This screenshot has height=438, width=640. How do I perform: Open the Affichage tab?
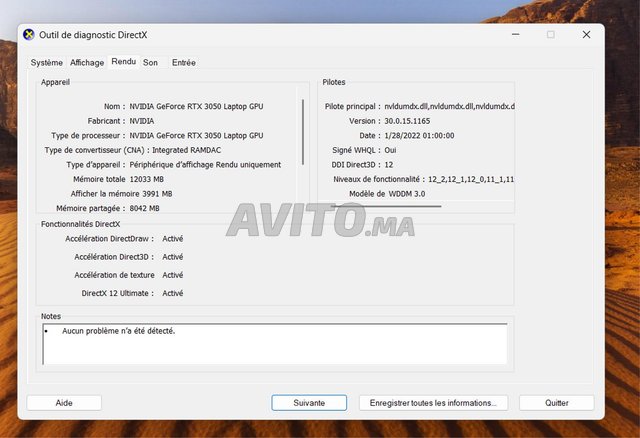[x=87, y=62]
